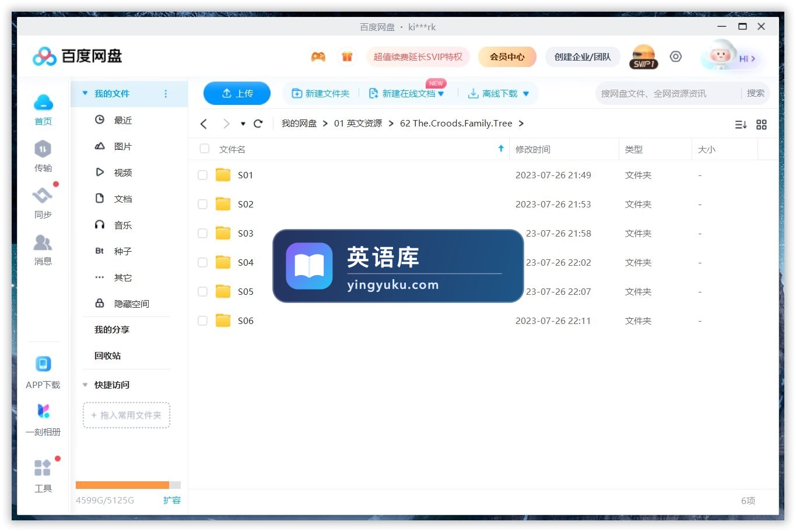Open the 消息 messages sidebar icon

coord(43,242)
